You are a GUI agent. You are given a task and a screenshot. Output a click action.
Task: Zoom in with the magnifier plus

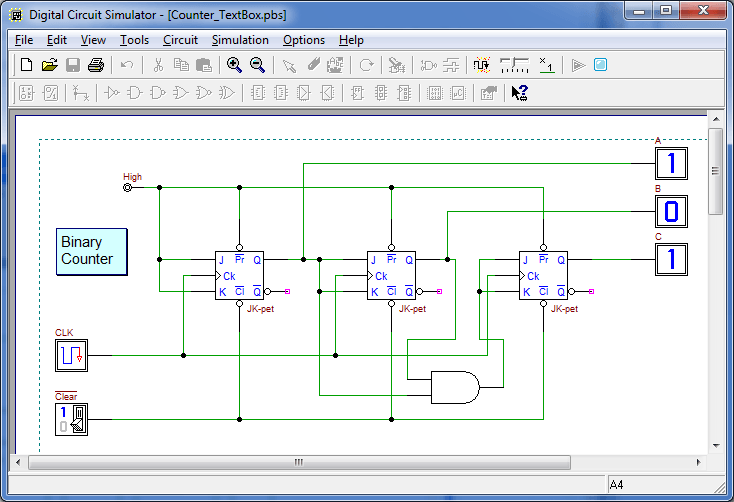[x=234, y=65]
